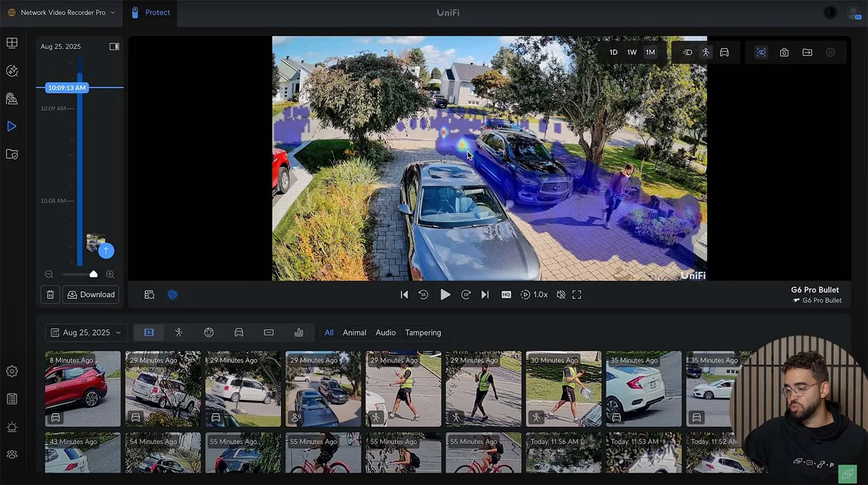The width and height of the screenshot is (868, 485).
Task: Open the 54 Minutes Ago event thumbnail
Action: (x=163, y=453)
